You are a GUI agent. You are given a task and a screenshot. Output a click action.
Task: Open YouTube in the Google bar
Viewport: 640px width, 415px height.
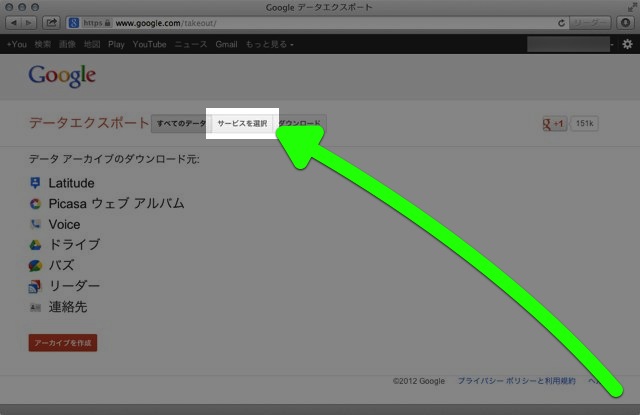coord(149,44)
